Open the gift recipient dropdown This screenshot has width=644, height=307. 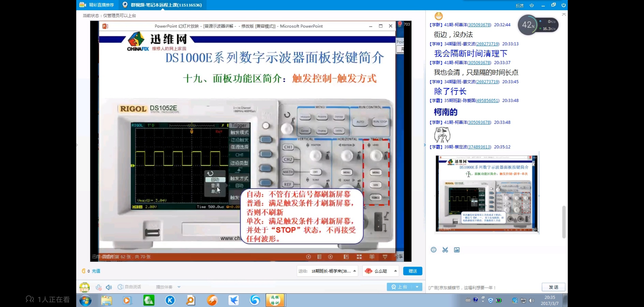click(354, 271)
